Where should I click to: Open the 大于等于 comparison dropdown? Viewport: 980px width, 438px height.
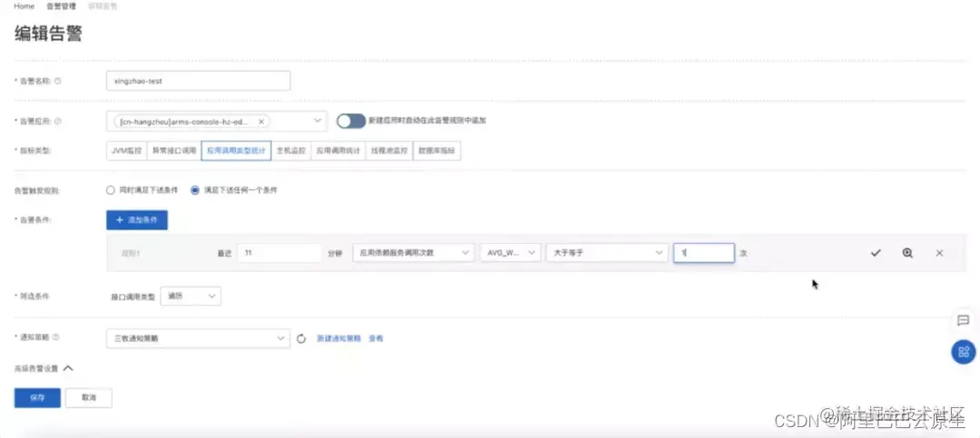[x=606, y=253]
